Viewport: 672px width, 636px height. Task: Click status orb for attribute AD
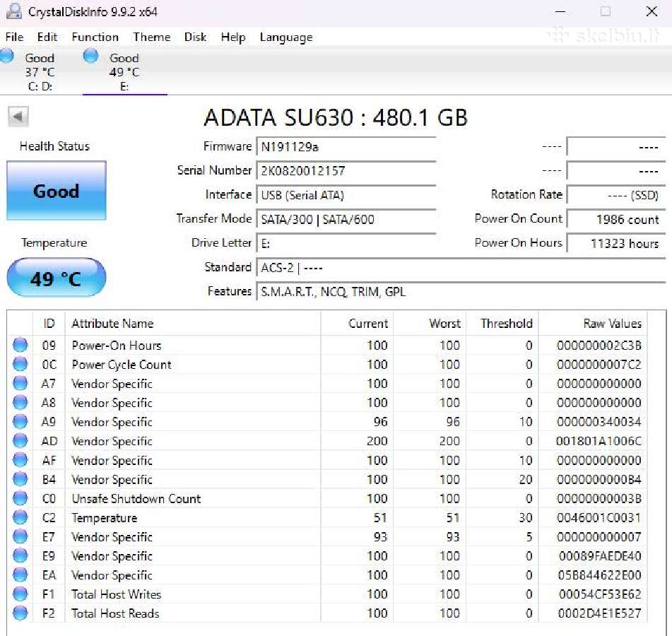20,440
